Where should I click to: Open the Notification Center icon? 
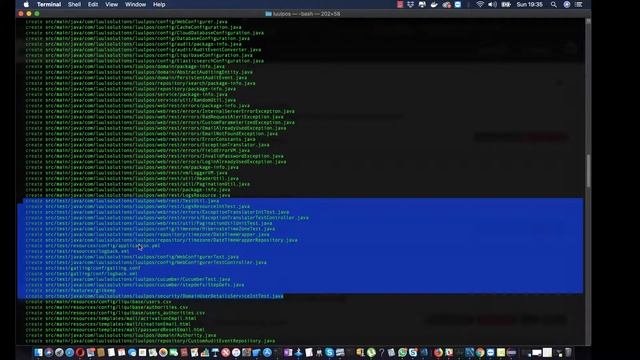click(x=578, y=4)
